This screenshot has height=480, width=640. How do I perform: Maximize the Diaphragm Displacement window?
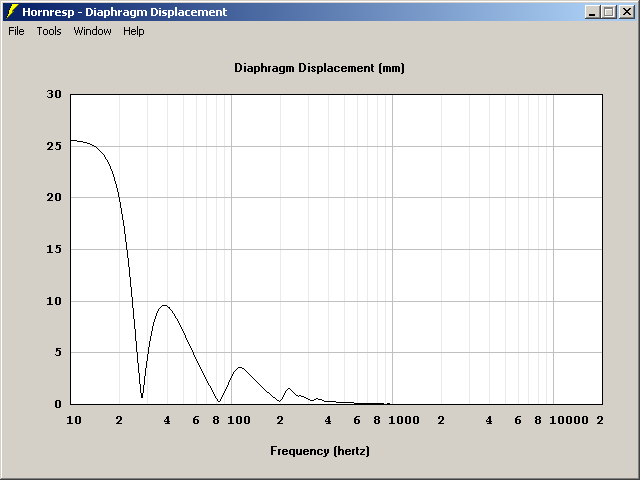pos(608,12)
